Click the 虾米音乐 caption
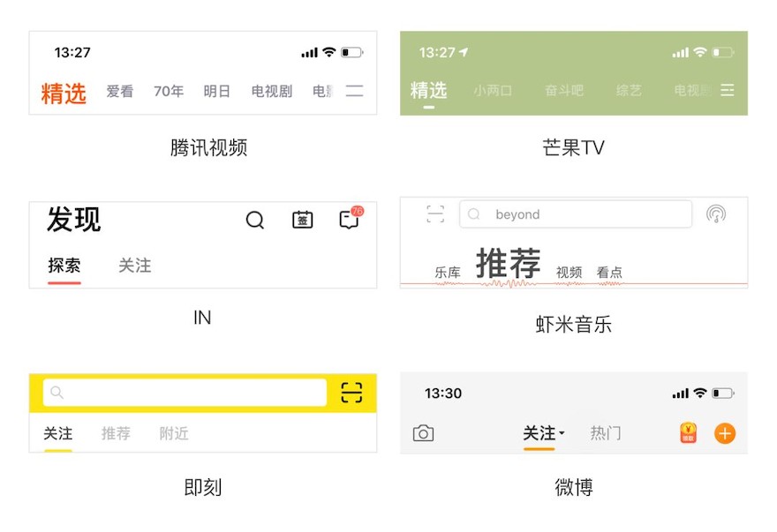This screenshot has width=777, height=532. point(573,325)
